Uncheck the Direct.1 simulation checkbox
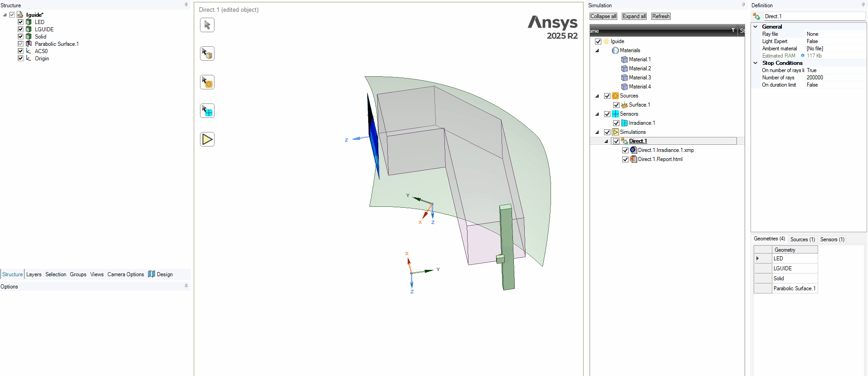 pyautogui.click(x=616, y=141)
